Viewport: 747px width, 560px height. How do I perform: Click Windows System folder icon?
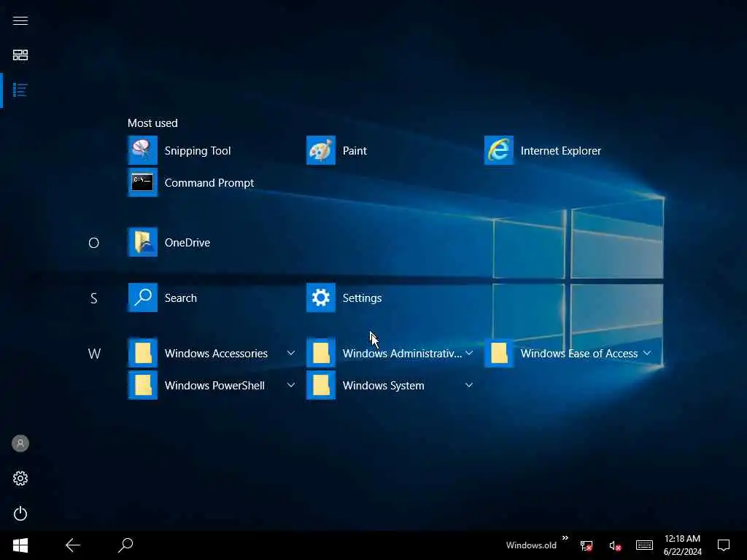pyautogui.click(x=321, y=385)
